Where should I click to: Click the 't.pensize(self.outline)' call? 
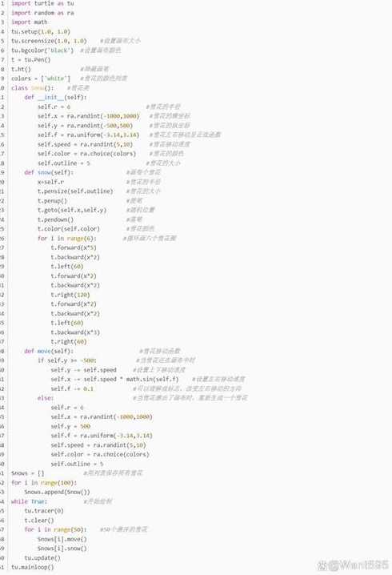click(x=75, y=191)
